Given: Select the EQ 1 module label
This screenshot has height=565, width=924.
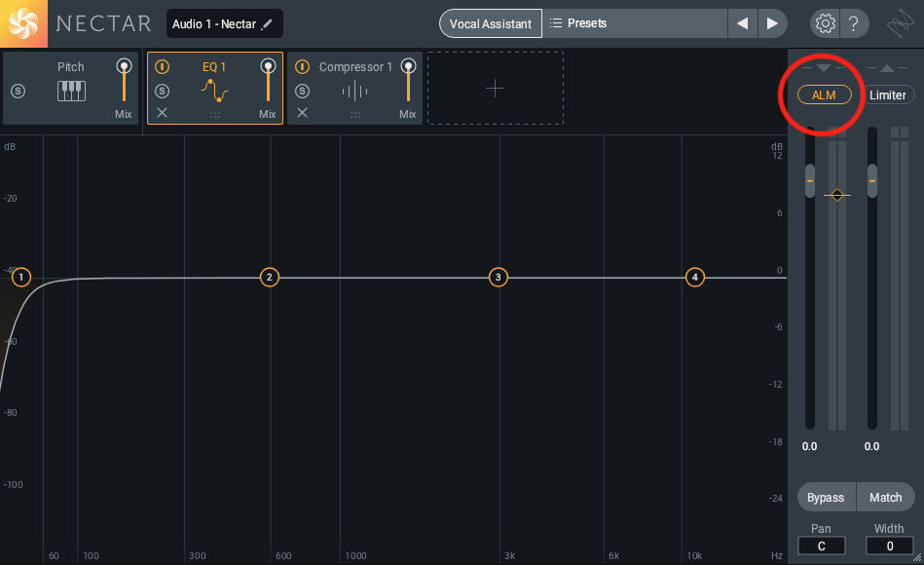Looking at the screenshot, I should [x=214, y=66].
